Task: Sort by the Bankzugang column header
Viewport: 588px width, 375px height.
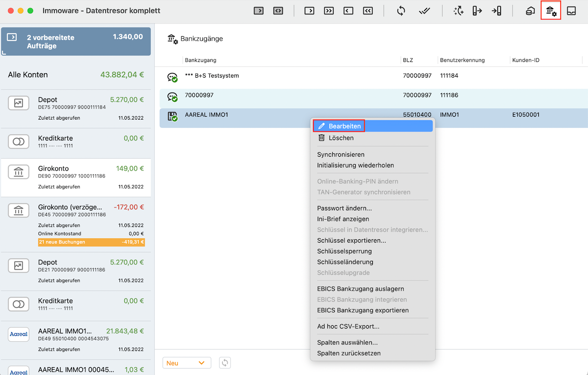Action: 292,60
